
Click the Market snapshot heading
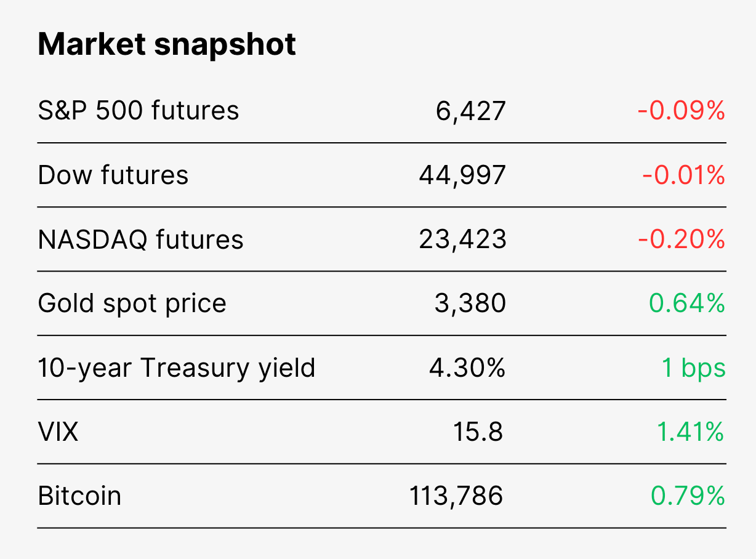(x=167, y=44)
